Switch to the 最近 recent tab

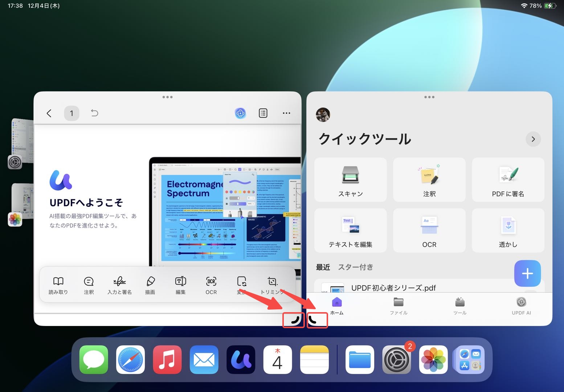pyautogui.click(x=323, y=267)
